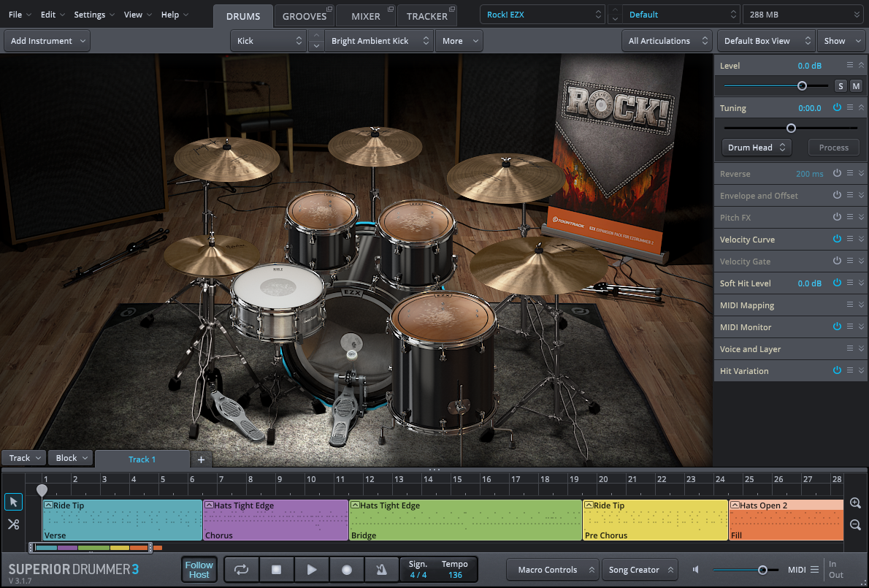Add a new track with plus button

201,459
